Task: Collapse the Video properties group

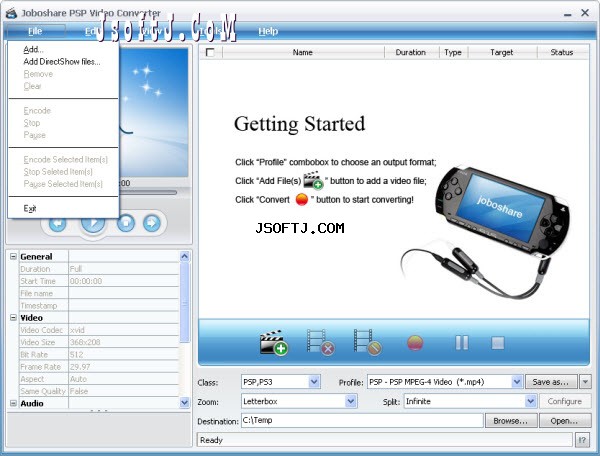Action: tap(13, 318)
